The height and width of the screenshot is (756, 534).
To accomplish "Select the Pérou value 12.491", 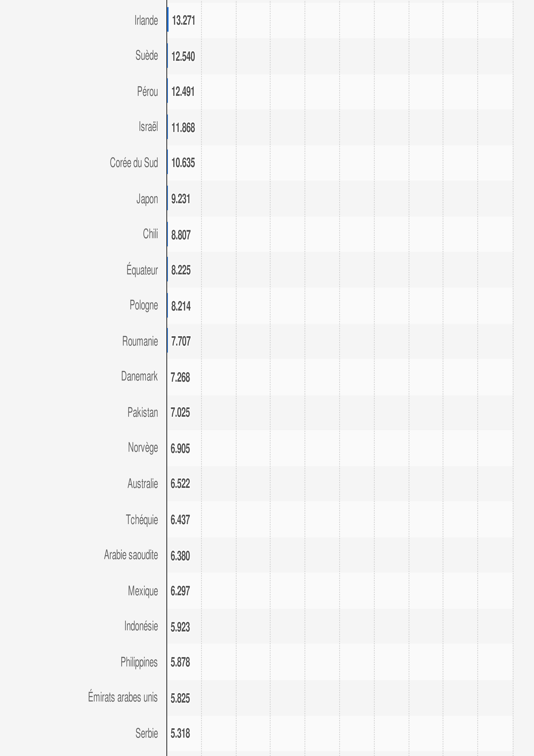I will click(x=183, y=92).
